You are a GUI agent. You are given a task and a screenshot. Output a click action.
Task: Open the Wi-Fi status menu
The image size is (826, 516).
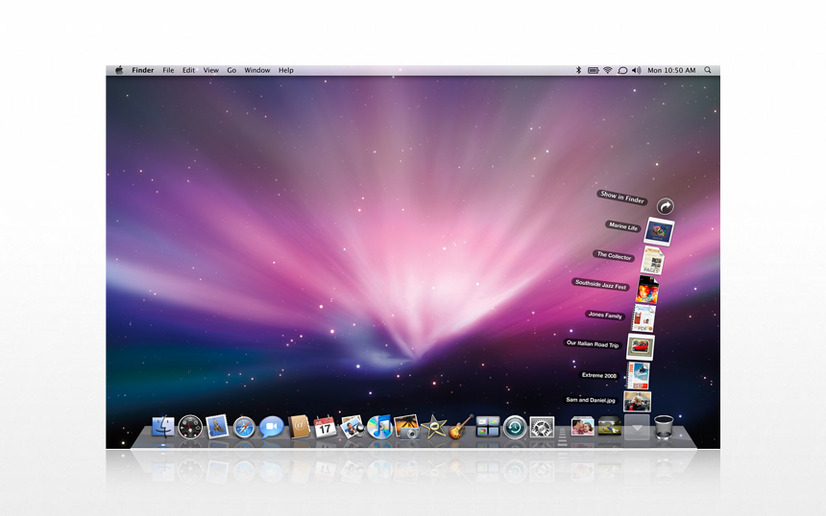(607, 70)
